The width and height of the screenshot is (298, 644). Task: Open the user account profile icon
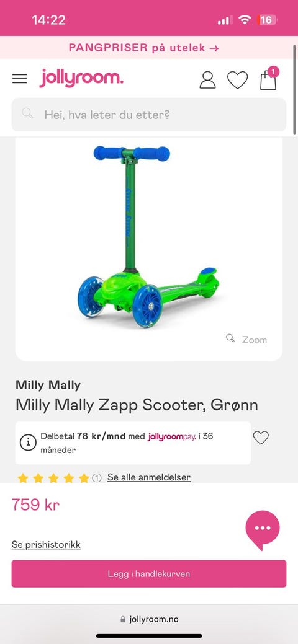coord(207,80)
